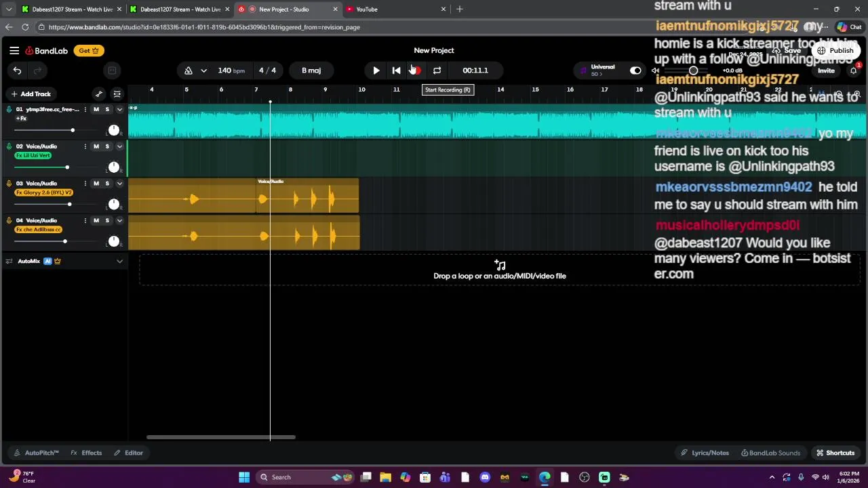Viewport: 868px width, 488px height.
Task: Open the notifications bell
Action: pyautogui.click(x=854, y=70)
